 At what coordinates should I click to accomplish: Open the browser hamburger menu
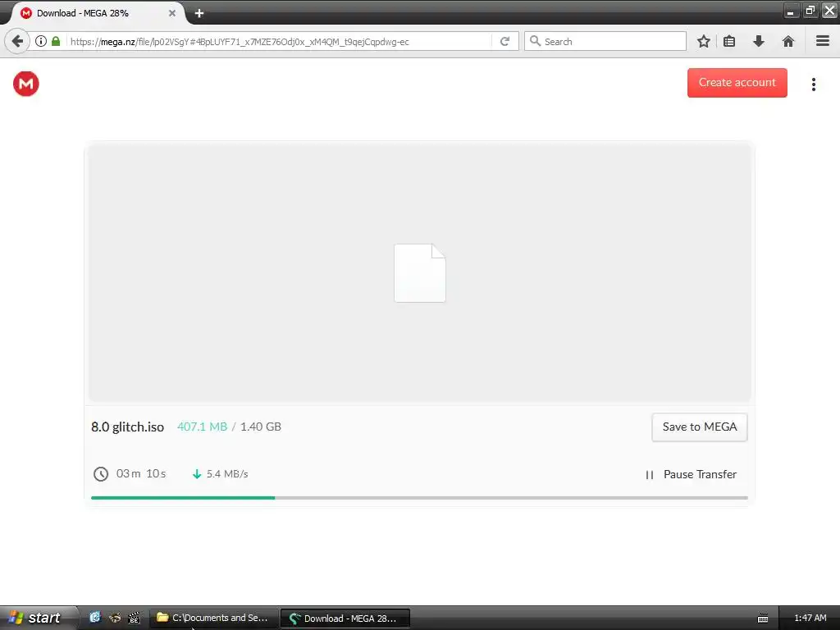823,41
